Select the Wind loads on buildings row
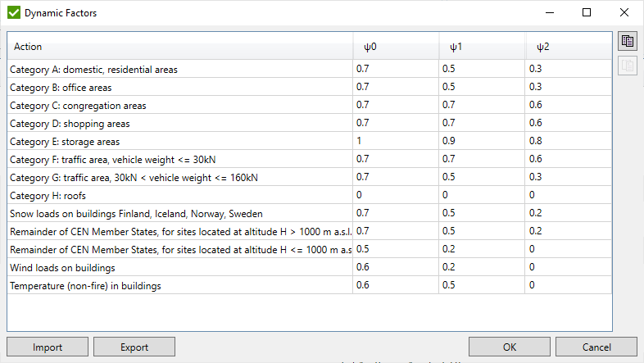This screenshot has width=644, height=363. click(x=180, y=268)
